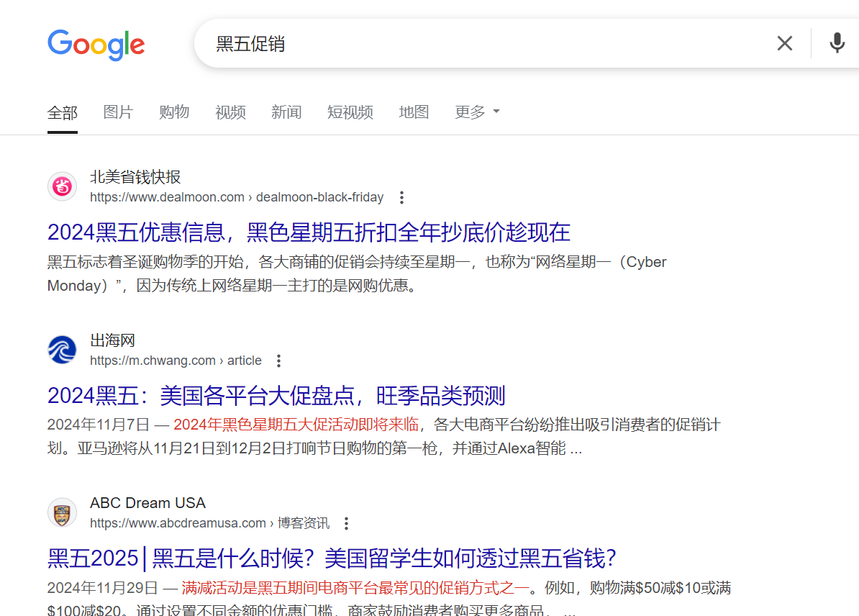Image resolution: width=859 pixels, height=616 pixels.
Task: Go to the 短视频 tab
Action: tap(350, 112)
